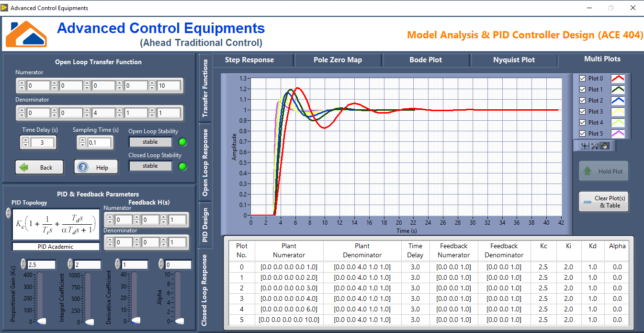Click the Open Loop Stability green LED
644x333 pixels.
tap(182, 142)
